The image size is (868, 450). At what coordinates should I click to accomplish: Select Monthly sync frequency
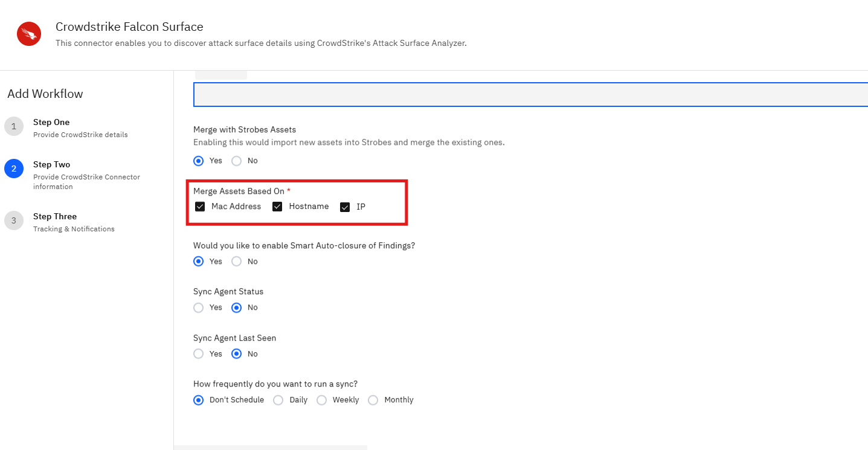click(x=373, y=400)
